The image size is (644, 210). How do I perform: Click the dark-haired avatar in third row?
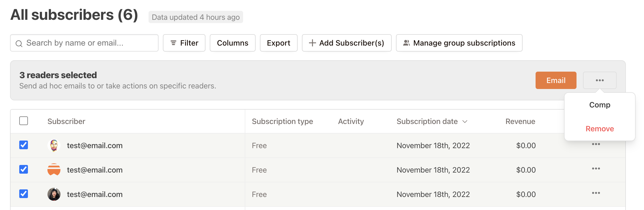pyautogui.click(x=54, y=194)
